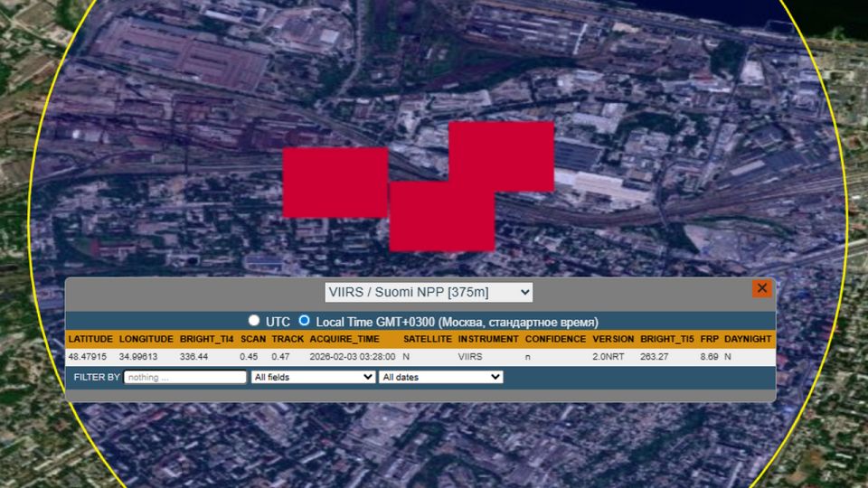Click the CONFIDENCE column header
Screen dimensions: 868x488
click(x=555, y=339)
